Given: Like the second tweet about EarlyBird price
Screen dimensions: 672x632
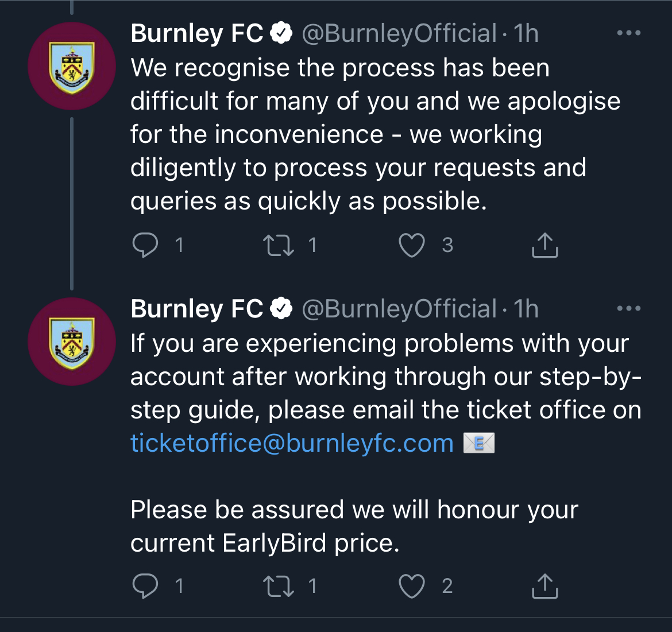Looking at the screenshot, I should 412,586.
